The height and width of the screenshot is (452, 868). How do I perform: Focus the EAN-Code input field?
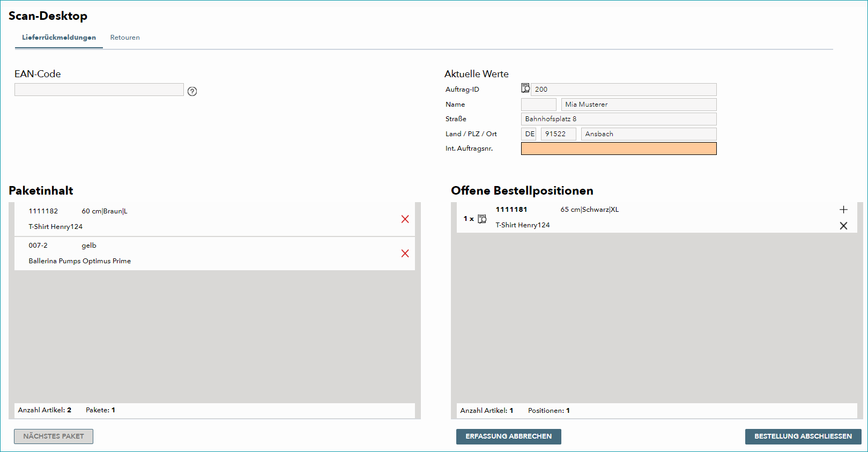tap(99, 90)
